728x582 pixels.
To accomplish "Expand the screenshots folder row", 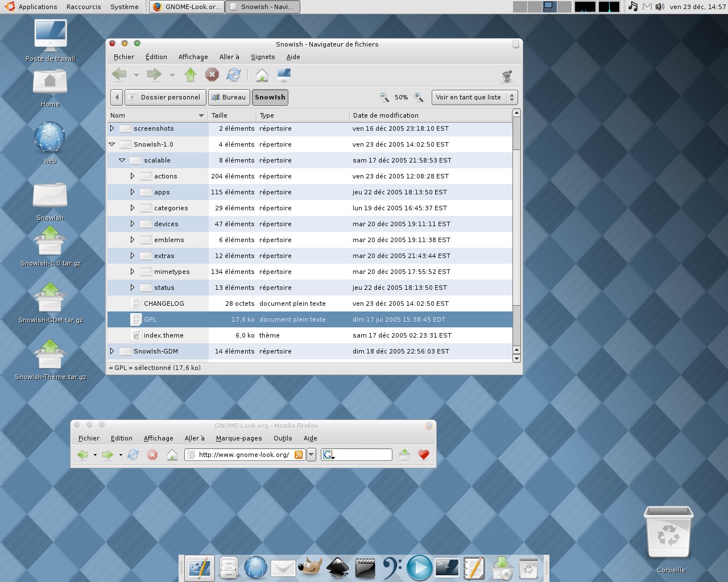I will pyautogui.click(x=112, y=128).
